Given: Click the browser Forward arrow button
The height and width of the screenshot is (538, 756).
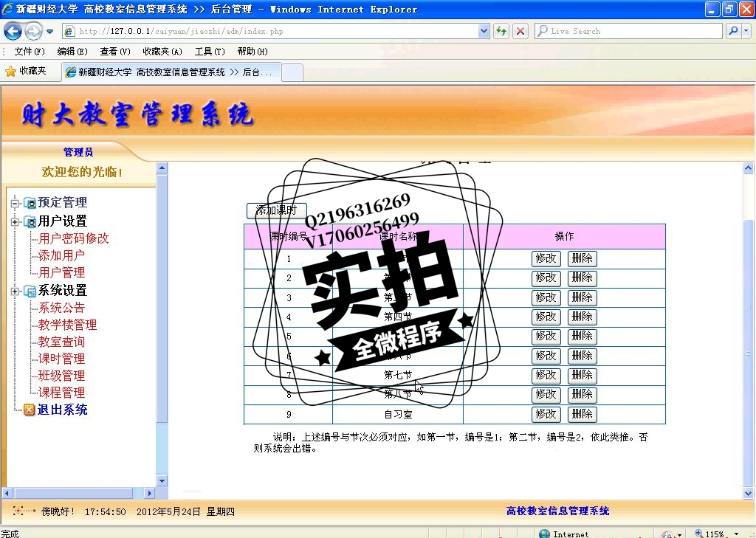Looking at the screenshot, I should (x=32, y=31).
